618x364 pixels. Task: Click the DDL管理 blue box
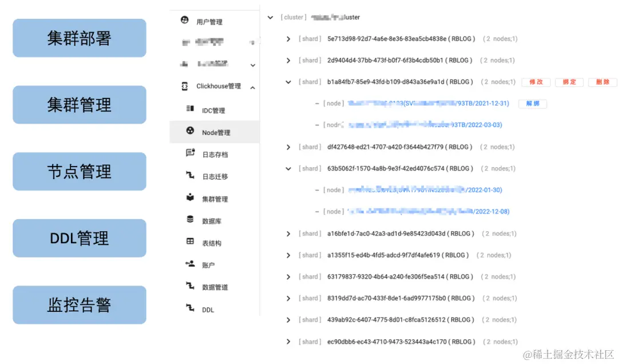80,238
